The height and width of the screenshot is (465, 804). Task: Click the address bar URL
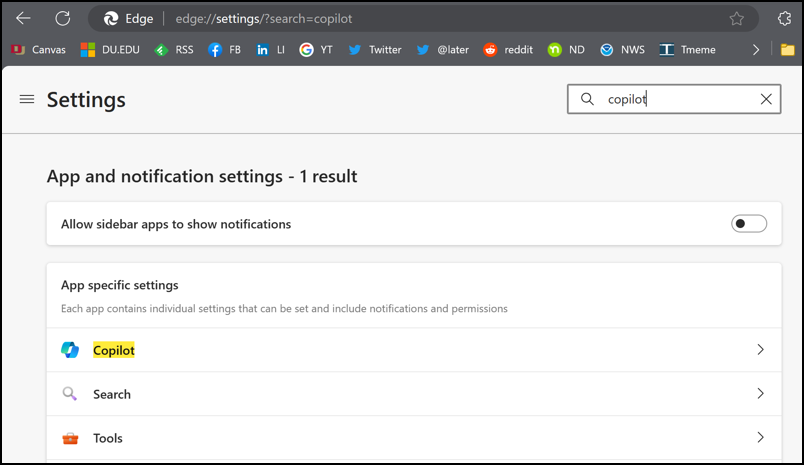(264, 19)
